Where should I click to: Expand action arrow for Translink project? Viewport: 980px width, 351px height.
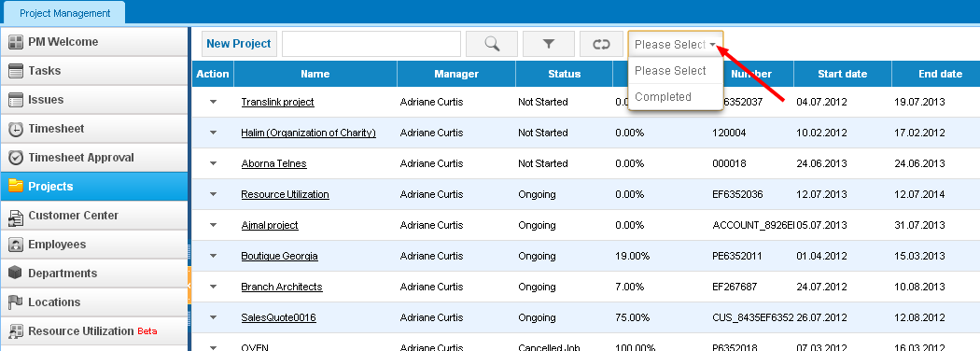pyautogui.click(x=213, y=102)
